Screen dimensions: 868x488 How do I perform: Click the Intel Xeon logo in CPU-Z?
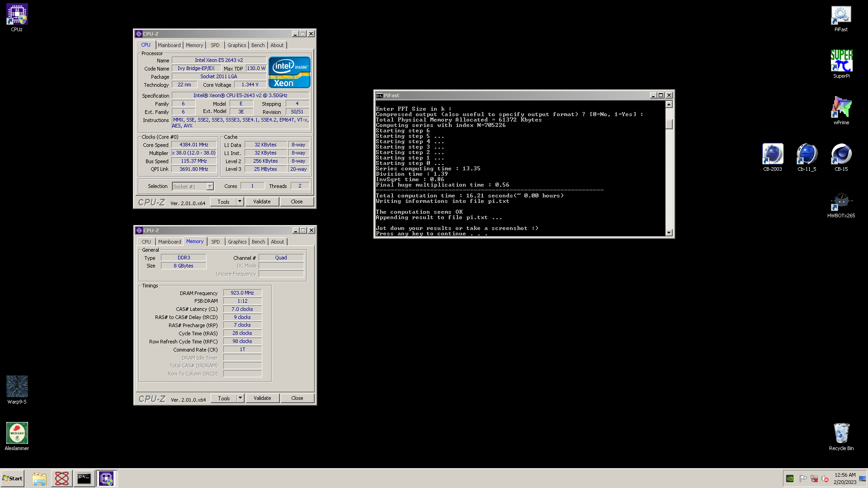tap(289, 72)
